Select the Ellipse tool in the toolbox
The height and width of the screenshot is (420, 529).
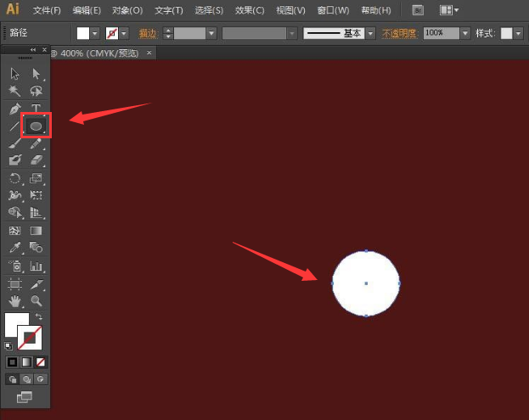tap(37, 126)
